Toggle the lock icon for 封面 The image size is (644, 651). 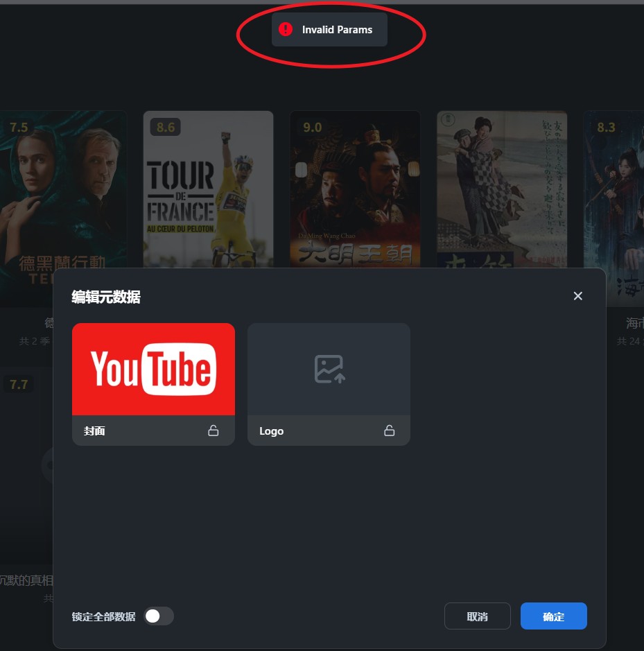click(213, 431)
